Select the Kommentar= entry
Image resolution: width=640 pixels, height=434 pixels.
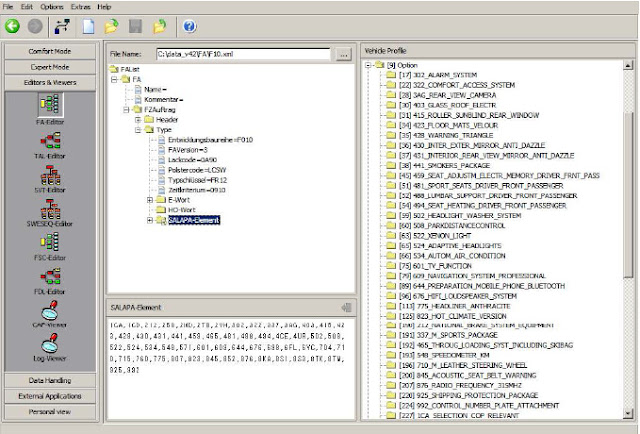click(163, 100)
